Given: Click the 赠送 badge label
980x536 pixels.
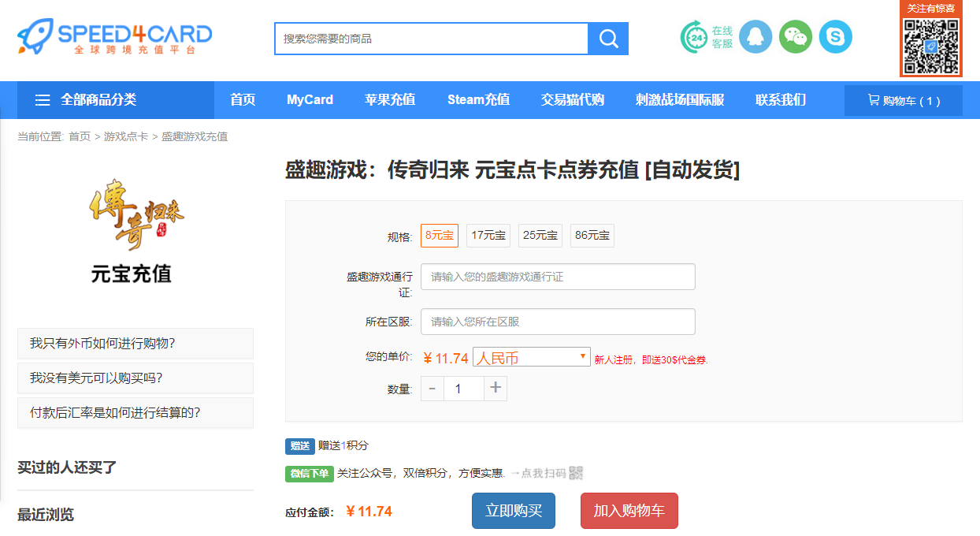Looking at the screenshot, I should [x=300, y=446].
